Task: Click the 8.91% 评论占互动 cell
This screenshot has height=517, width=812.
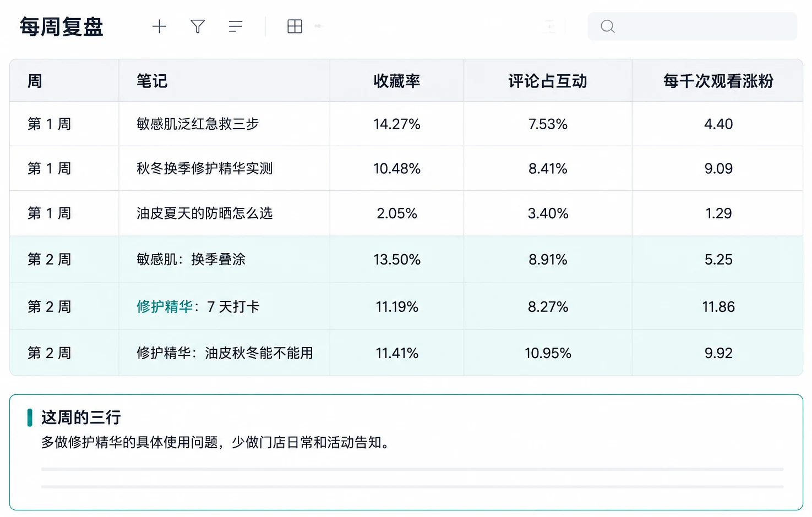Action: click(x=548, y=259)
